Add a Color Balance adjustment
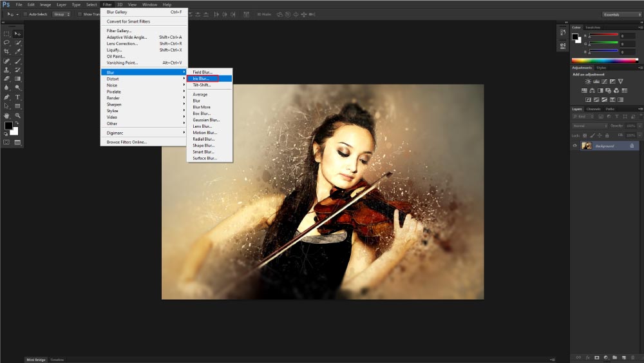Screen dimensions: 644x363 (x=592, y=90)
